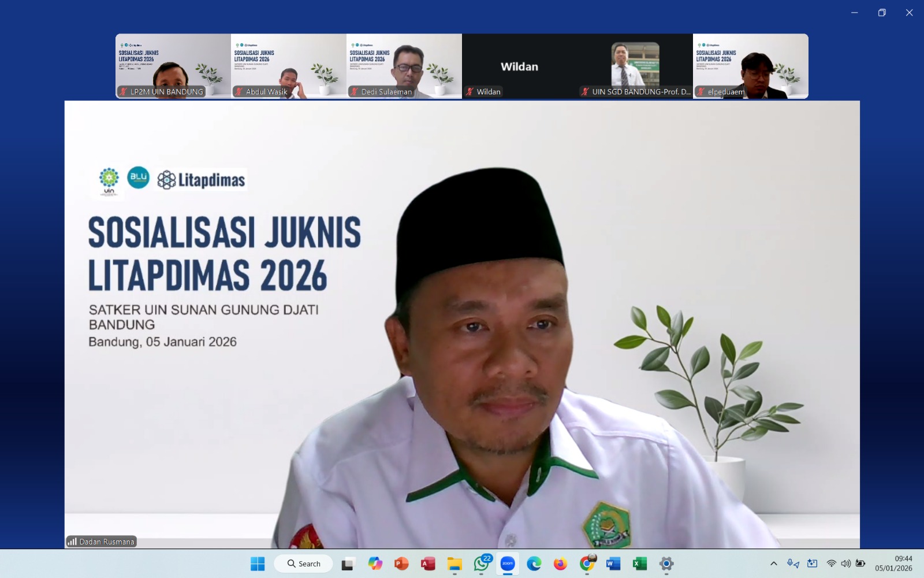Open the speaker volume control
This screenshot has height=578, width=924.
tap(846, 564)
